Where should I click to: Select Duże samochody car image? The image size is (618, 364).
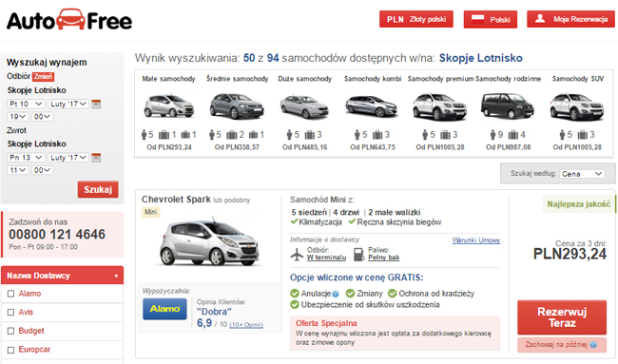(304, 106)
